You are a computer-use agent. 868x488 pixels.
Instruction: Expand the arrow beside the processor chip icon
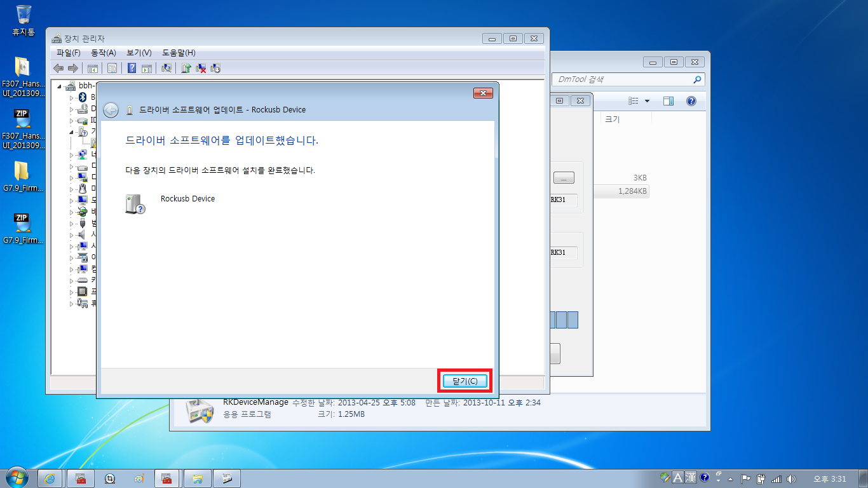pyautogui.click(x=72, y=292)
